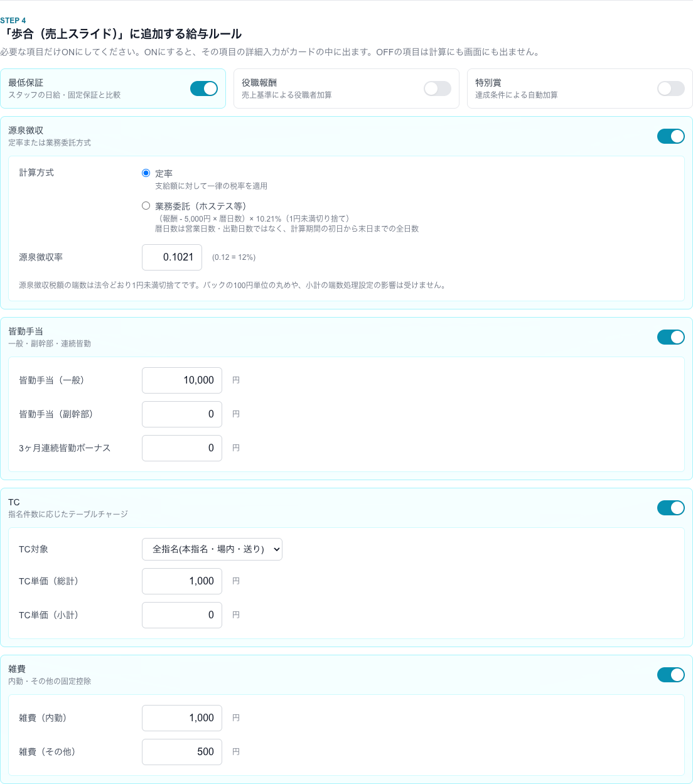Click the 源泉徴収 section heading
This screenshot has height=784, width=693.
tap(26, 131)
